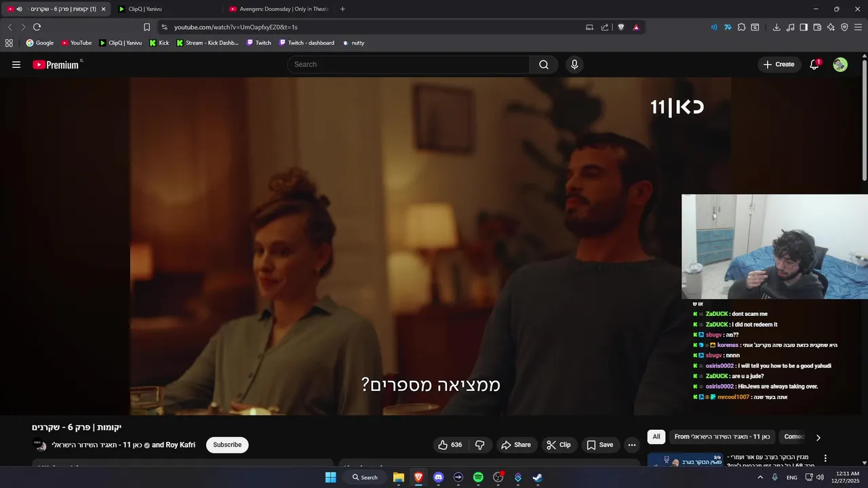Open Windows Start menu

pyautogui.click(x=330, y=477)
